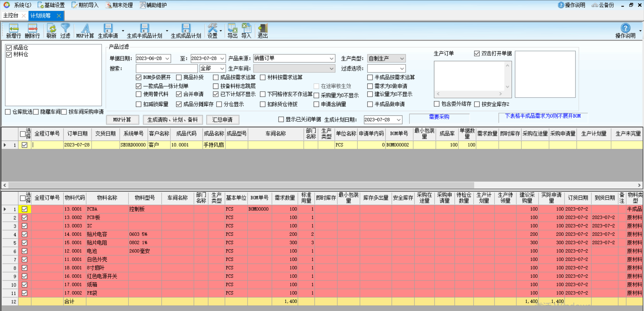Uncheck the BOM多级展开 checkbox
Image resolution: width=644 pixels, height=311 pixels.
coord(139,77)
